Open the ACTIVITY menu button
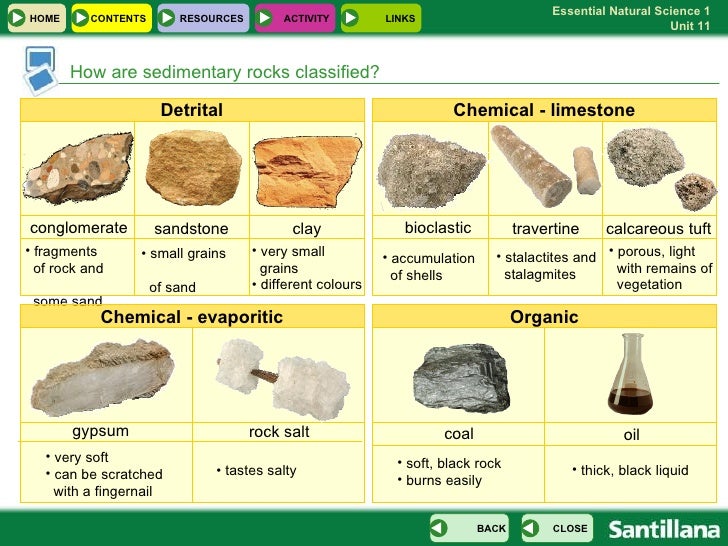Viewport: 728px width, 546px height. (x=295, y=18)
